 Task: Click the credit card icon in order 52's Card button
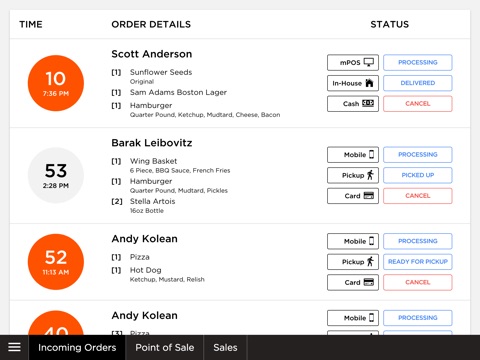pos(369,282)
